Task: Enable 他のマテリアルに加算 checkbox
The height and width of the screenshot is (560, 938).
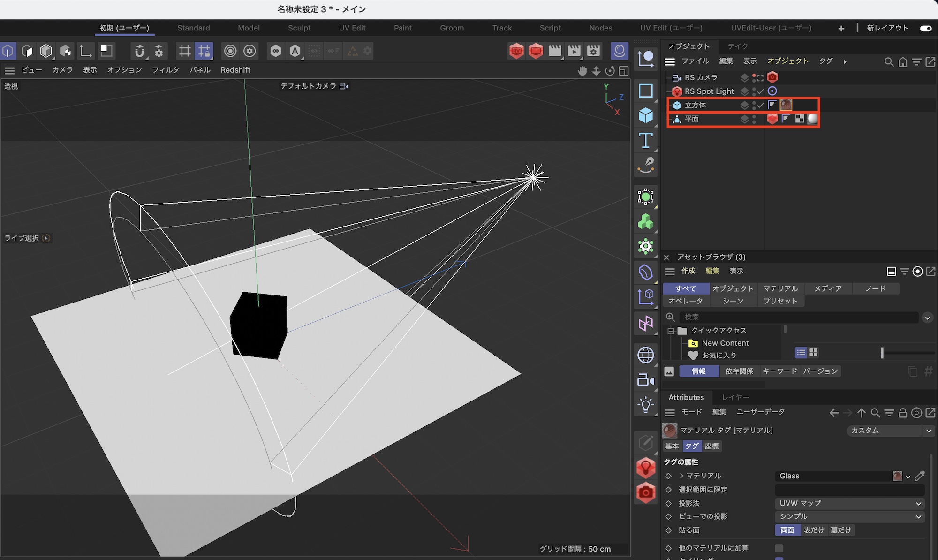Action: pyautogui.click(x=779, y=548)
